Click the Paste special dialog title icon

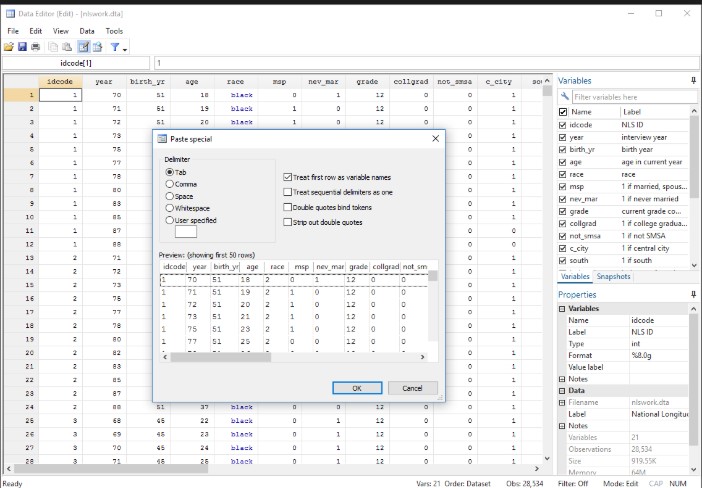click(x=162, y=139)
